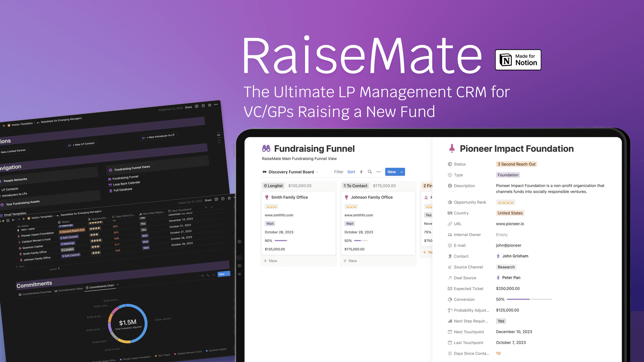Favorite the lower dark table window page

(229, 198)
